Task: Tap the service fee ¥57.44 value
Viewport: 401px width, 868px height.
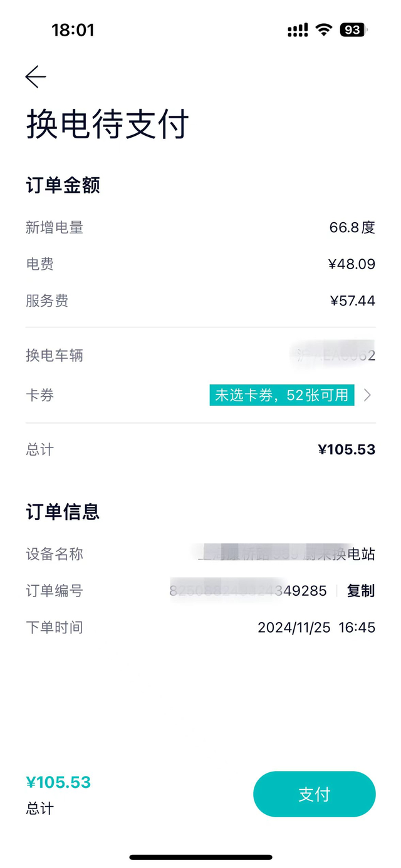Action: [353, 300]
